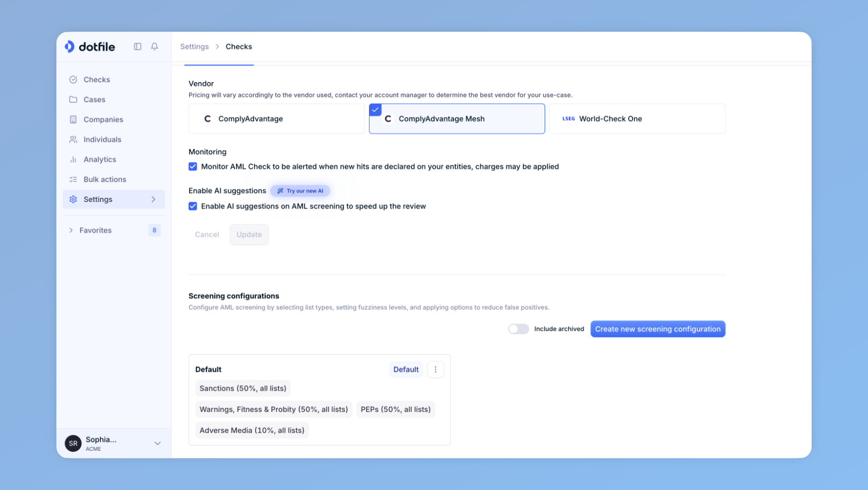Toggle Include archived switch
Image resolution: width=868 pixels, height=490 pixels.
click(518, 329)
